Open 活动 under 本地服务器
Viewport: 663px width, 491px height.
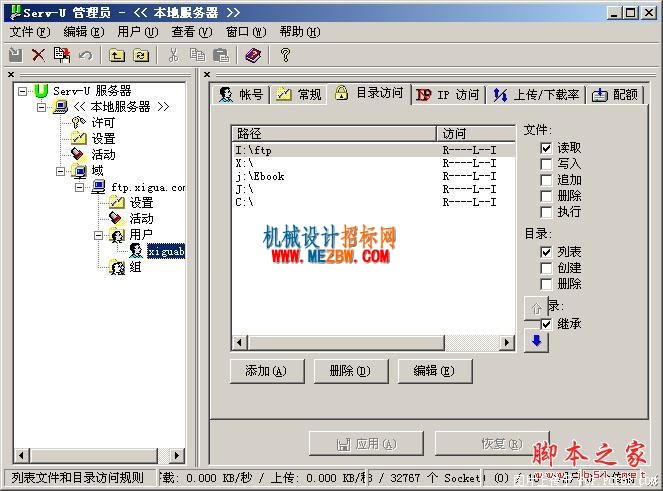[x=103, y=155]
